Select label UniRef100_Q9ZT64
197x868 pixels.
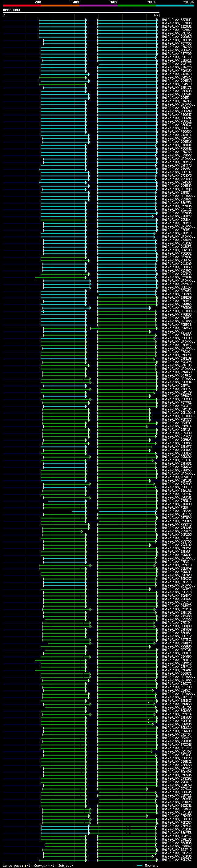[x=177, y=734]
